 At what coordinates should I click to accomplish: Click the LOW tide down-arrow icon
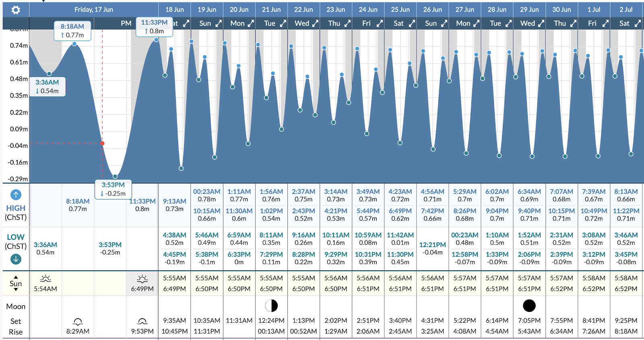(x=16, y=259)
